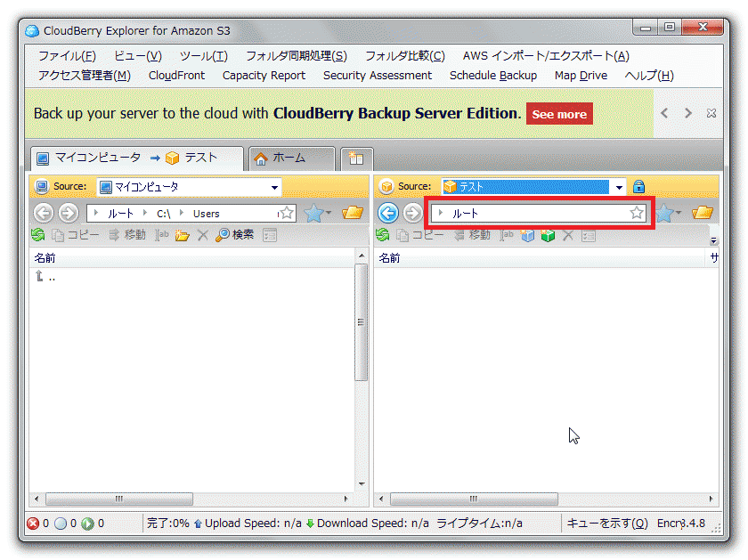
Task: Switch to the ホーム tab
Action: coord(291,158)
